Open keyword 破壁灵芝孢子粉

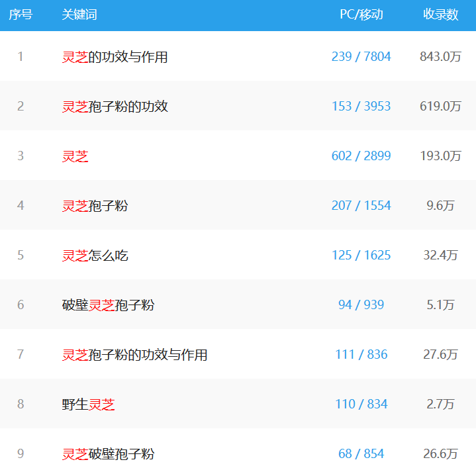pyautogui.click(x=108, y=305)
